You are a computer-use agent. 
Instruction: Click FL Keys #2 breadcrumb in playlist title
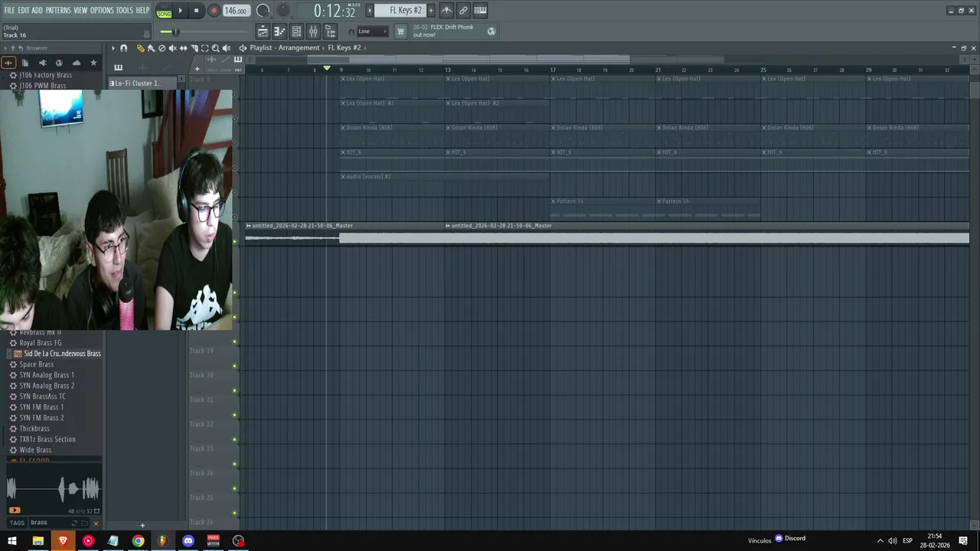click(x=345, y=47)
